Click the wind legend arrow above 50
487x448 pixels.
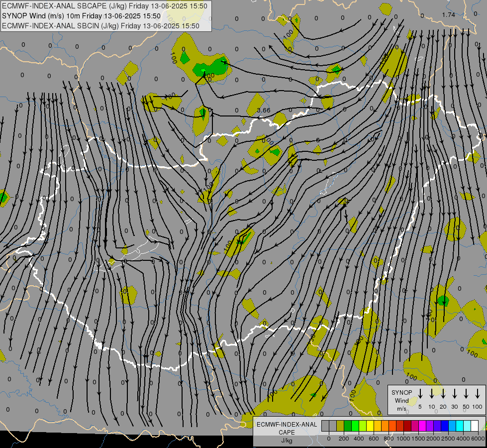coord(466,394)
